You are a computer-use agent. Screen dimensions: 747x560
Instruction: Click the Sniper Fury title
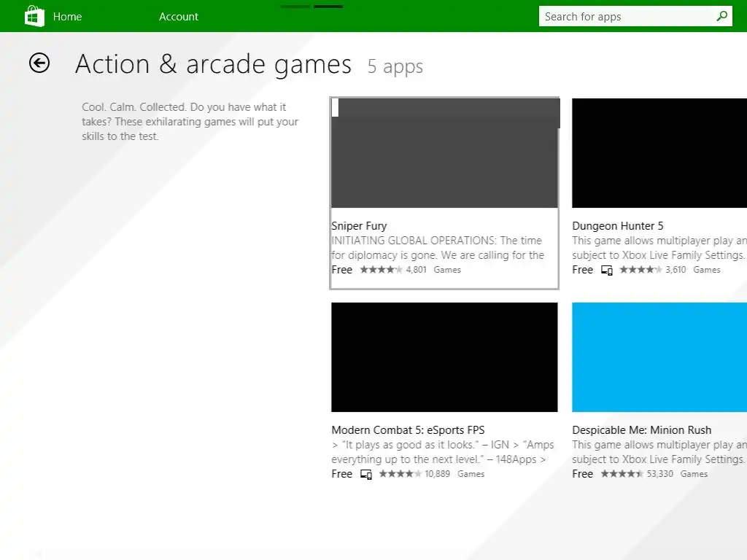pyautogui.click(x=359, y=226)
